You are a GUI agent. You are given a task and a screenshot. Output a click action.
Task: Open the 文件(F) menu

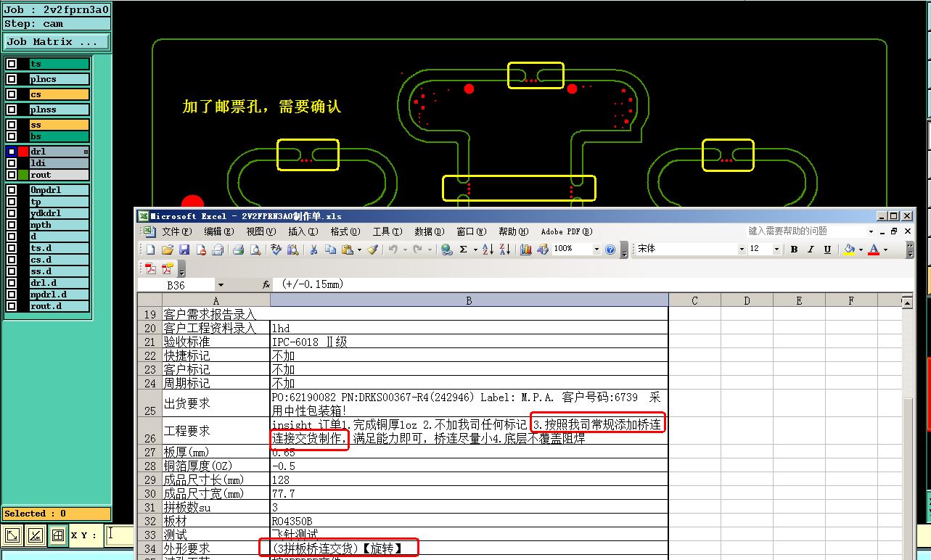click(x=176, y=231)
